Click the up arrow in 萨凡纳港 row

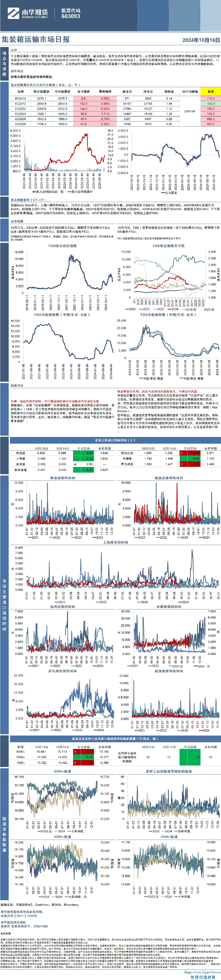[x=181, y=464]
